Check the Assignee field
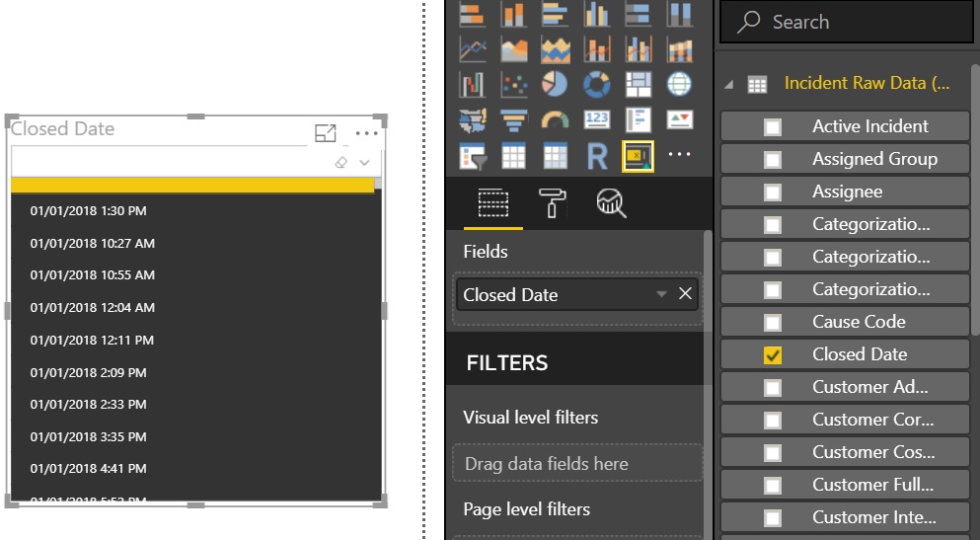This screenshot has width=980, height=540. point(773,192)
